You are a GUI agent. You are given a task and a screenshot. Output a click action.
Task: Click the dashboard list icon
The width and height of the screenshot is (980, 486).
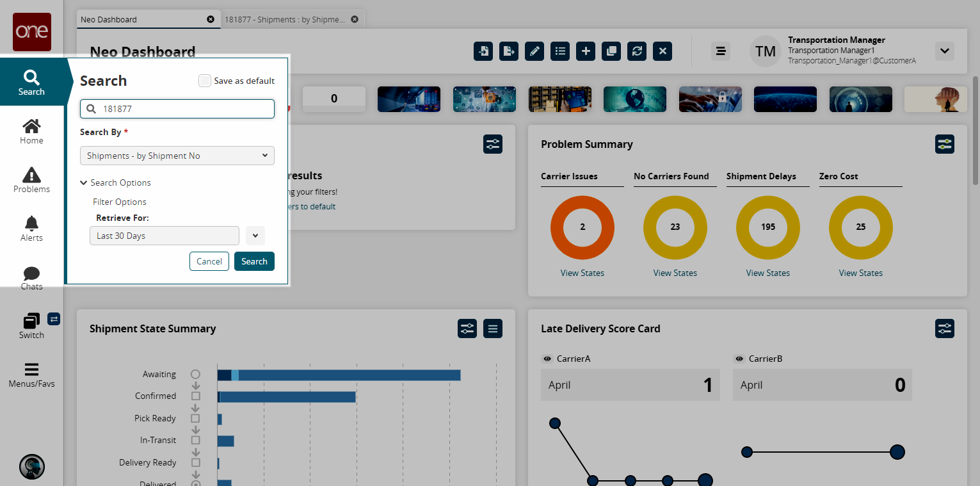click(x=560, y=51)
